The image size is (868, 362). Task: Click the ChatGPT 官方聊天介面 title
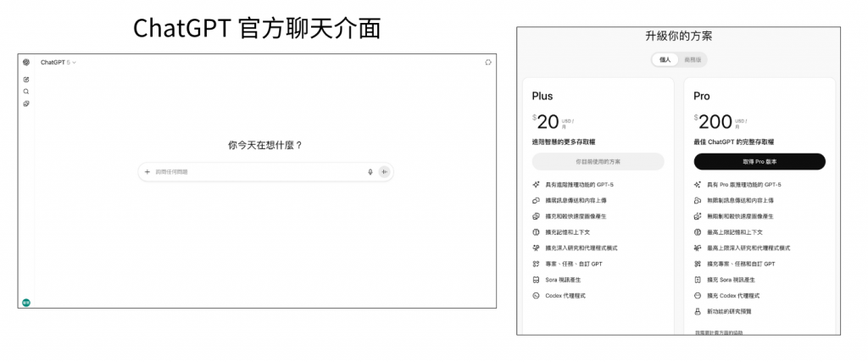pyautogui.click(x=257, y=29)
